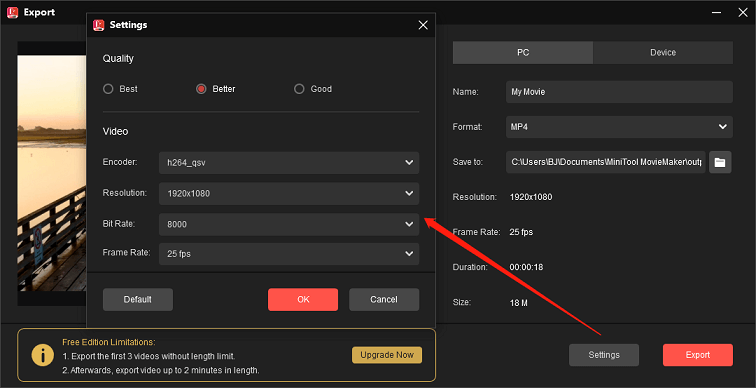756x388 pixels.
Task: Click the Duration value 00:00:18
Action: click(x=526, y=267)
